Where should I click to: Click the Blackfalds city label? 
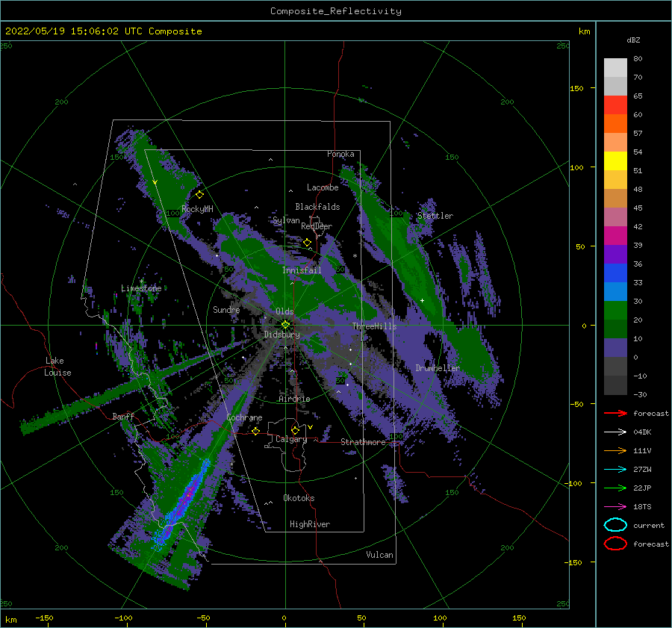pyautogui.click(x=317, y=207)
